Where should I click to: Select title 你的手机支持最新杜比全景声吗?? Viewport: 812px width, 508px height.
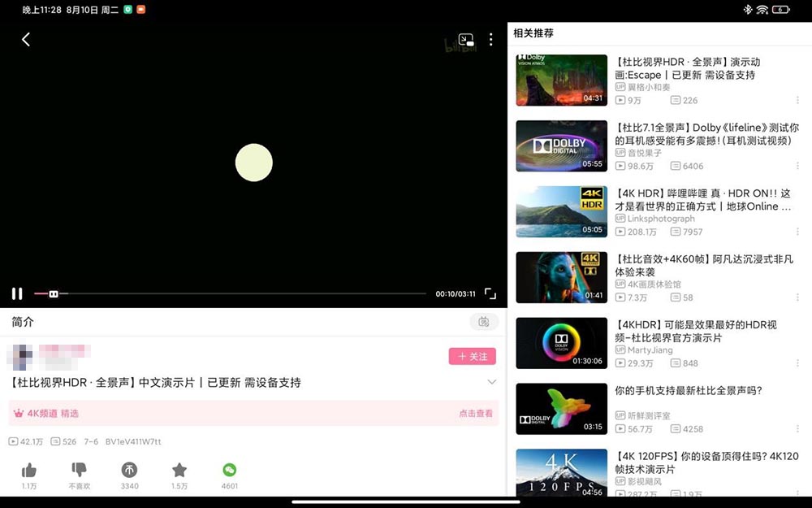point(689,390)
